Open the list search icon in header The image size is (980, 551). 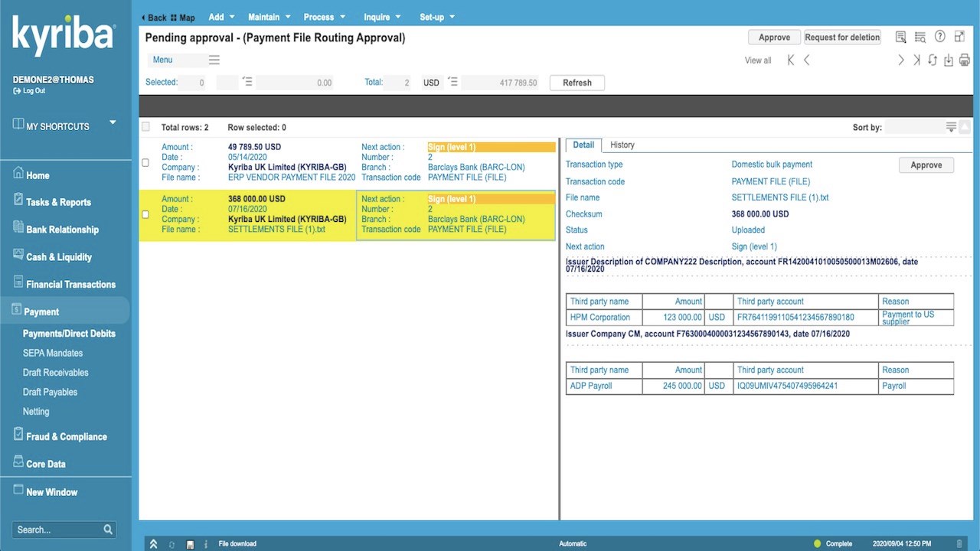920,37
